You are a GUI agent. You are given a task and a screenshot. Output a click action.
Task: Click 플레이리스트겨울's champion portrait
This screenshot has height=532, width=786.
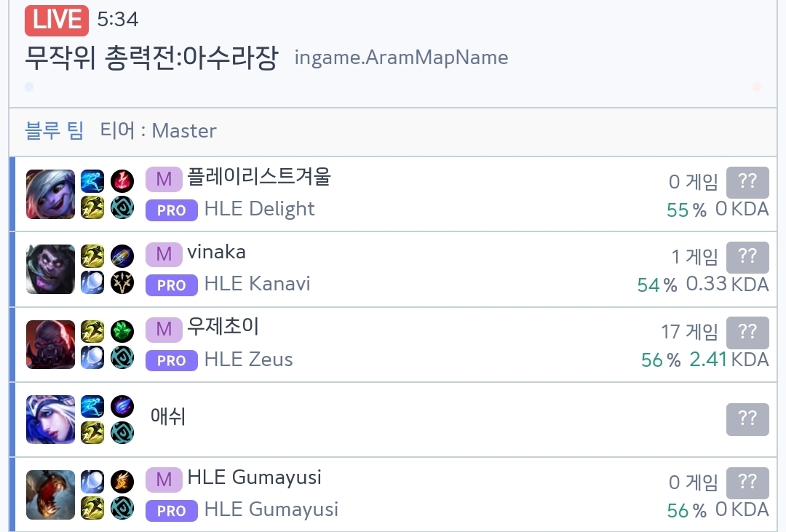(x=50, y=194)
